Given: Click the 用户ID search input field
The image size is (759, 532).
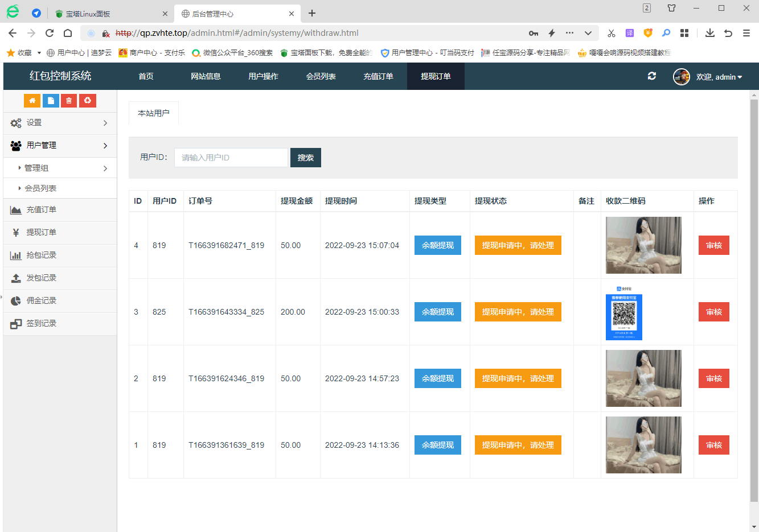Looking at the screenshot, I should pyautogui.click(x=231, y=158).
